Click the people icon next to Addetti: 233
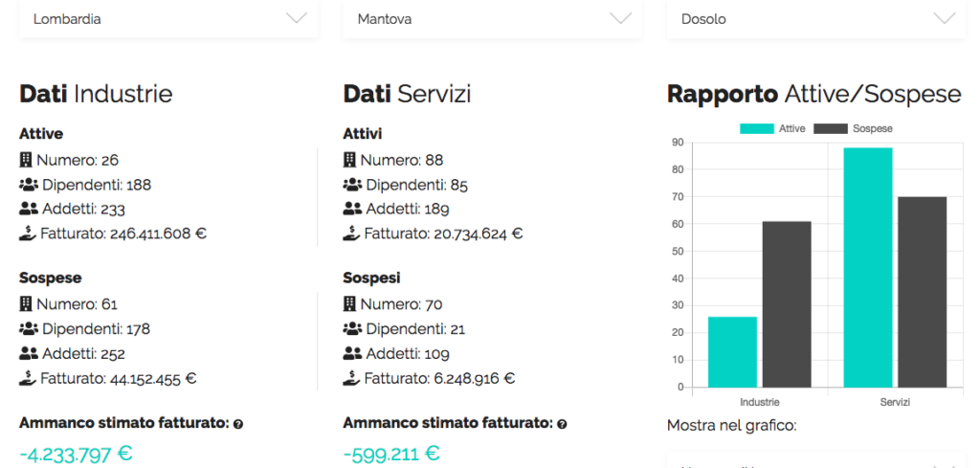The width and height of the screenshot is (980, 468). pyautogui.click(x=28, y=209)
